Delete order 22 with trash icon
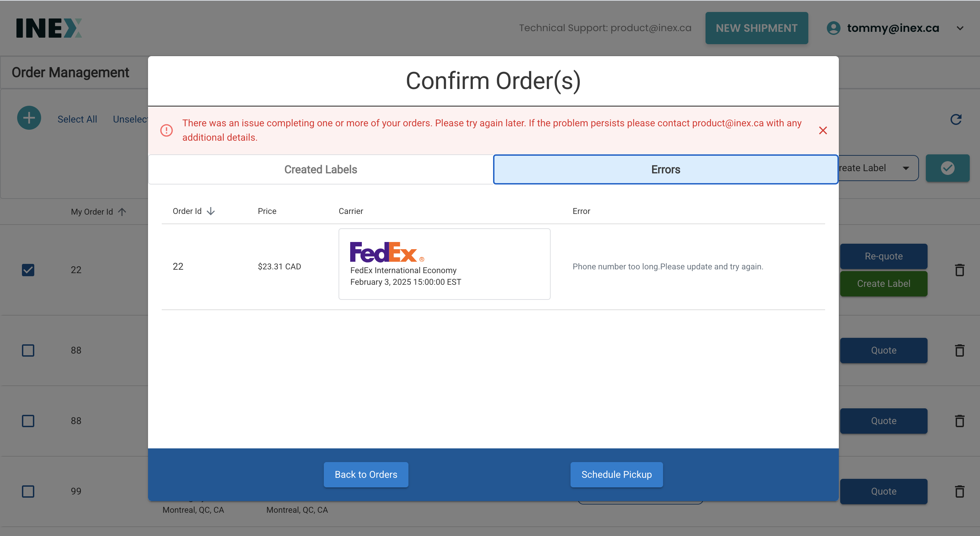Screen dimensions: 980x536 959,270
